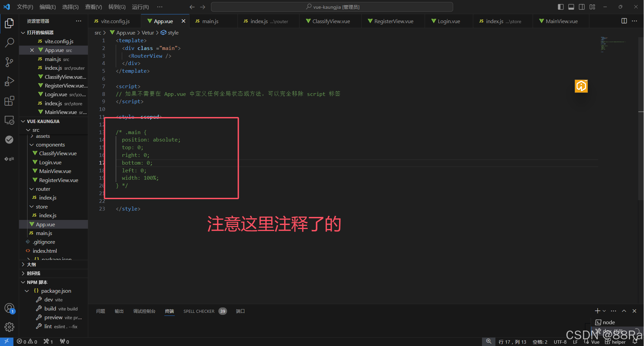Open a new terminal with plus icon
Screen dimensions: 644x346
tap(597, 311)
